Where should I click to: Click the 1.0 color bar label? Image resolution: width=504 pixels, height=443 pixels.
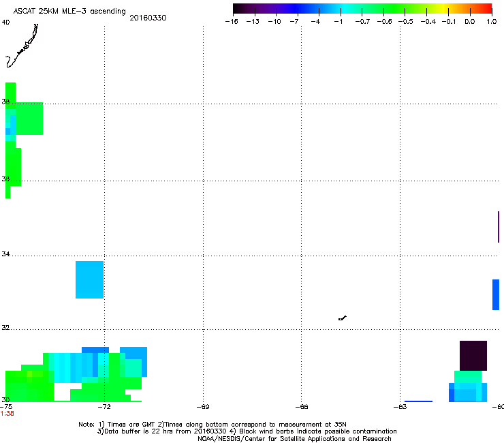point(492,22)
